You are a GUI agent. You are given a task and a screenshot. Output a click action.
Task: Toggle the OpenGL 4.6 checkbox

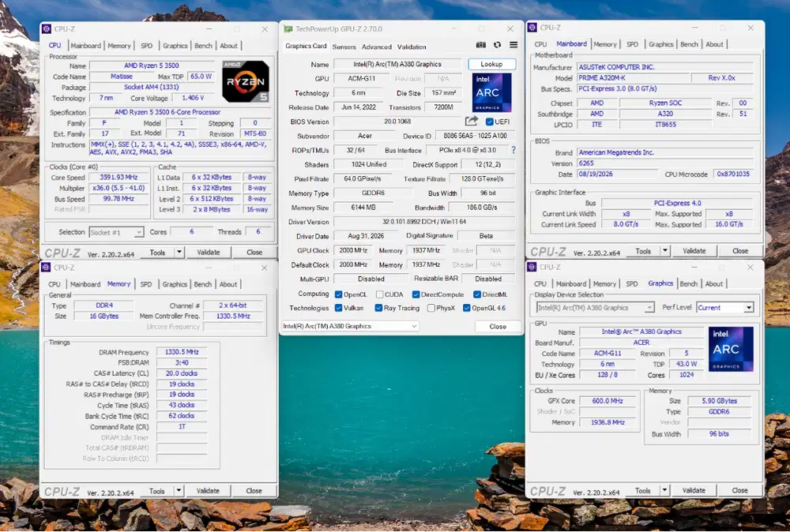(x=467, y=308)
